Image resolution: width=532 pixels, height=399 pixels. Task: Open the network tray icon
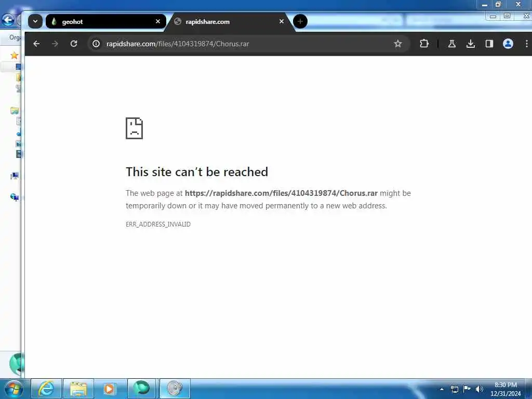(x=454, y=389)
